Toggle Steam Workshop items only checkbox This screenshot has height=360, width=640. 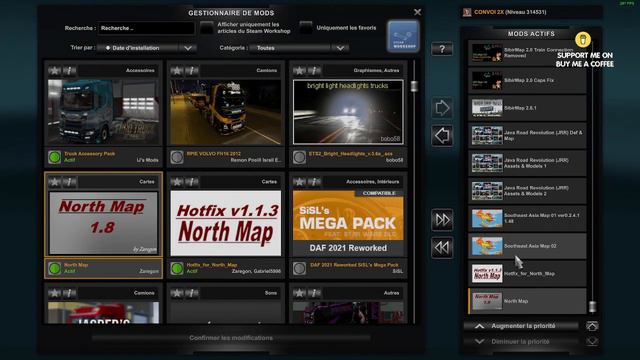point(207,28)
